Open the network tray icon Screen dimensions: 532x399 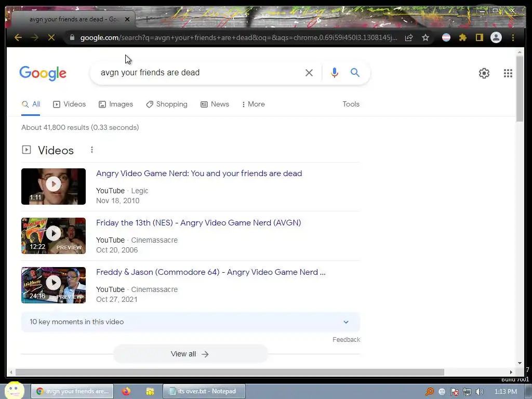467,392
